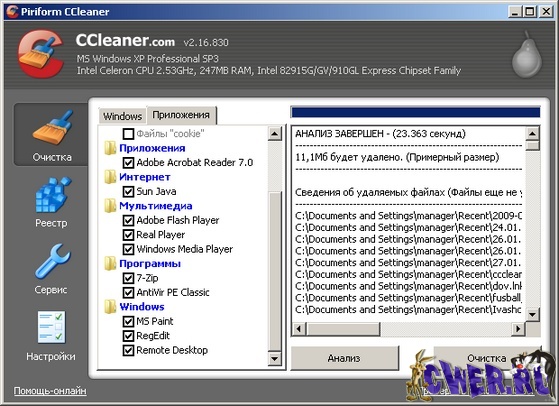Uncheck the 7-Zip checkbox
This screenshot has width=559, height=406.
tap(128, 278)
